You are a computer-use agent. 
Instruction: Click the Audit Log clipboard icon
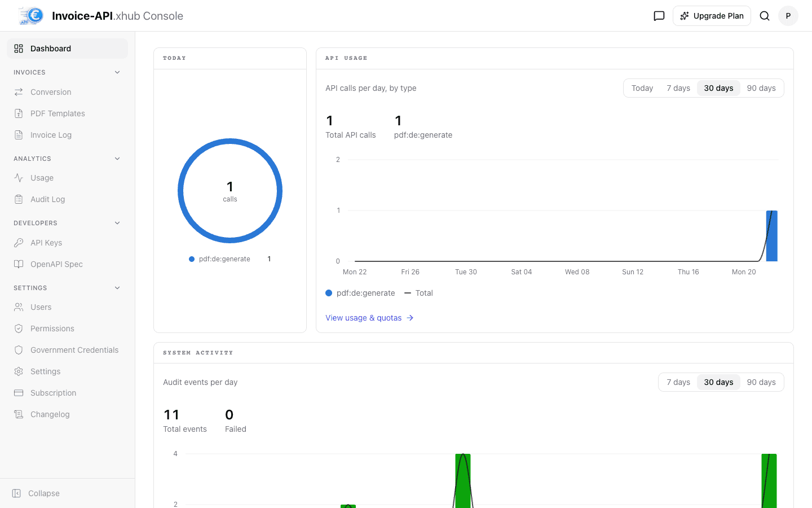point(19,199)
